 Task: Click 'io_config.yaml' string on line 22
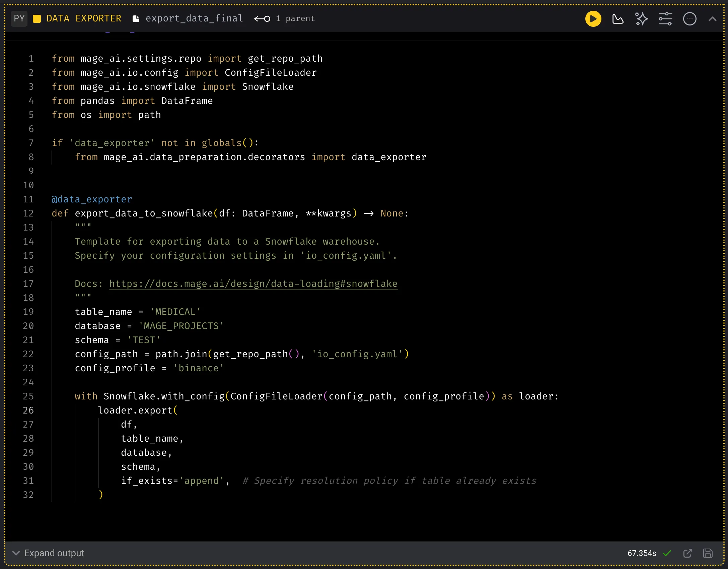[357, 354]
